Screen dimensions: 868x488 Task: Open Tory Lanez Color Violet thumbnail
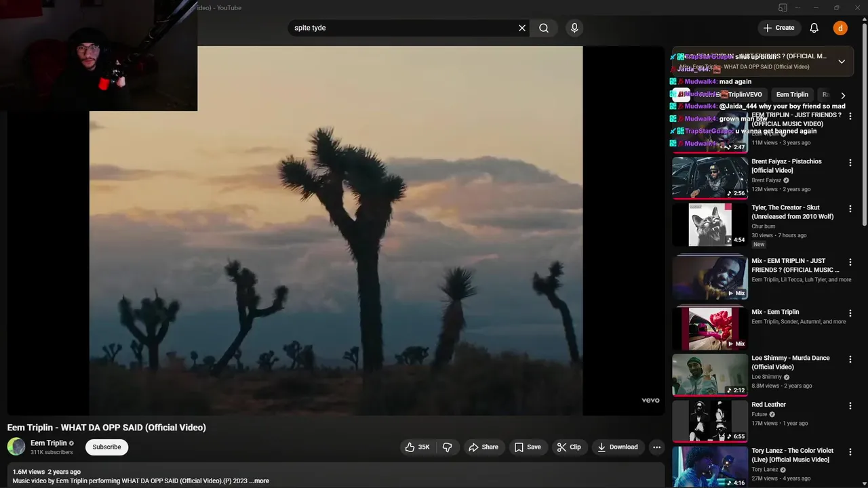point(710,467)
